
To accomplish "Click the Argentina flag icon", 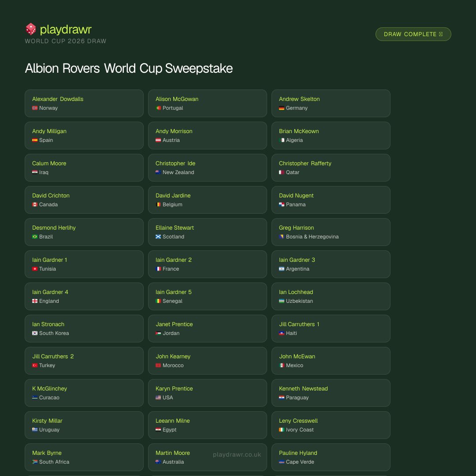I will pyautogui.click(x=282, y=269).
